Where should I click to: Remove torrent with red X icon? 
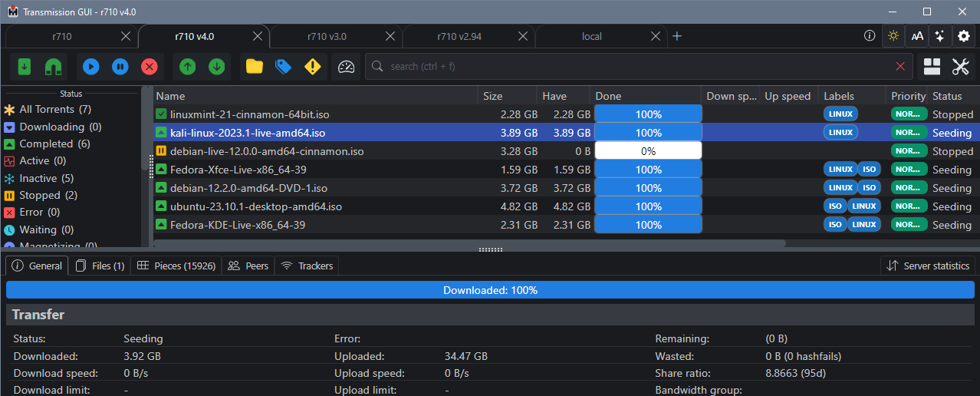point(150,67)
